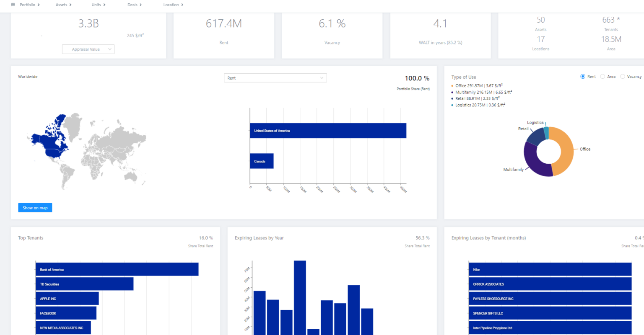644x335 pixels.
Task: Select the United States of America bar
Action: tap(327, 130)
